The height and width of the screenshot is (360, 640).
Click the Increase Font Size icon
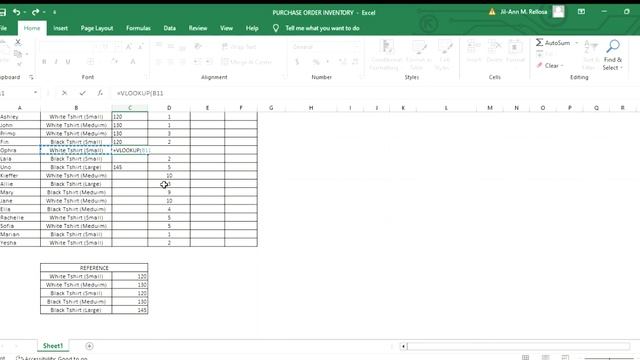pos(129,47)
